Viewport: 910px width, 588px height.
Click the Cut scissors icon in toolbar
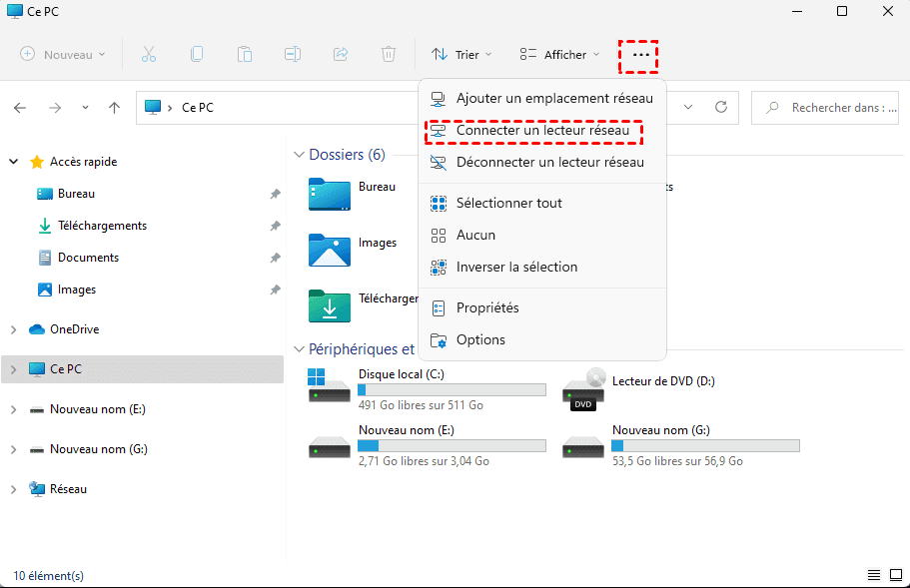149,54
